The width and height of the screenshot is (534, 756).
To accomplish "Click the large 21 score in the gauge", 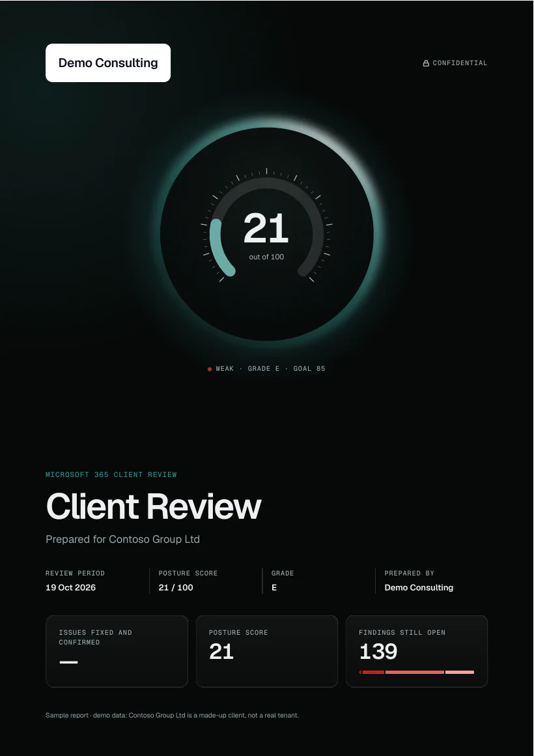I will [266, 229].
